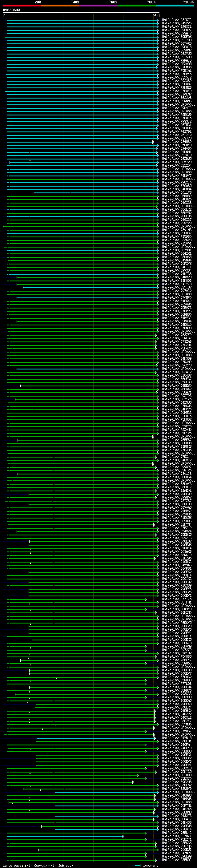Select label UniRef100_C1C1V5

[177, 433]
